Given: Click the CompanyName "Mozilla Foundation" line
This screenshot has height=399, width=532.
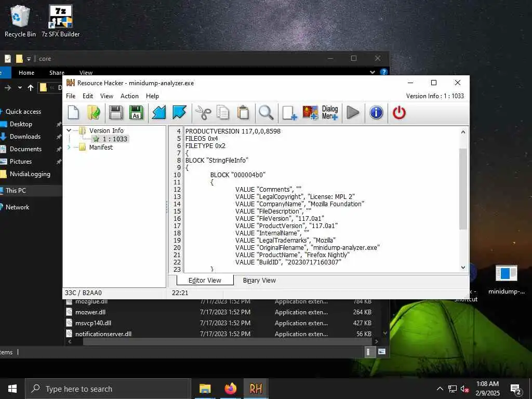Looking at the screenshot, I should [300, 204].
